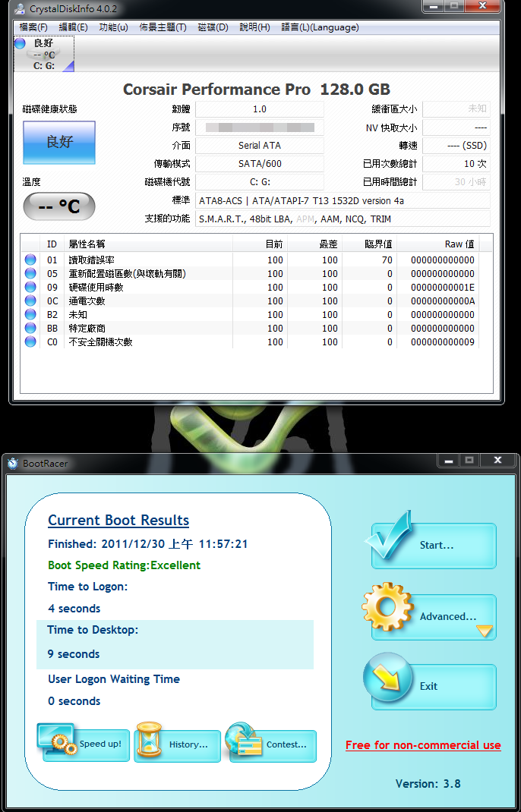Click the power-on hours field 30 小時
This screenshot has height=812, width=521.
pos(456,182)
